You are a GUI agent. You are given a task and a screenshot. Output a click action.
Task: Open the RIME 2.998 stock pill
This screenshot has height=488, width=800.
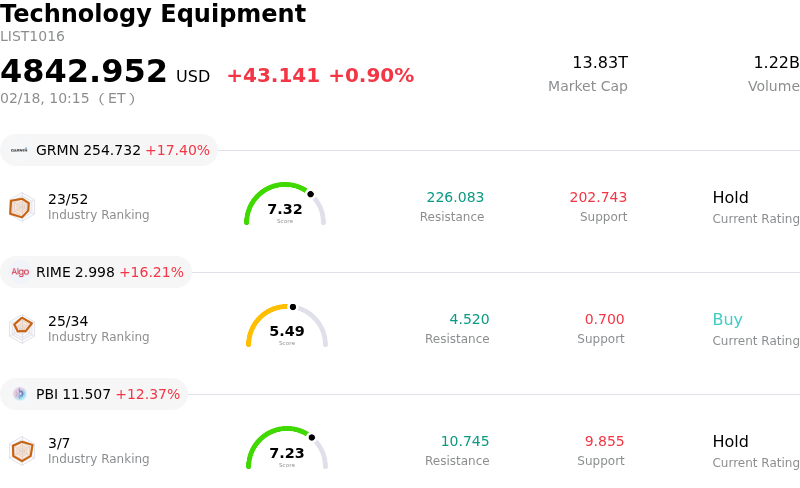pyautogui.click(x=97, y=272)
